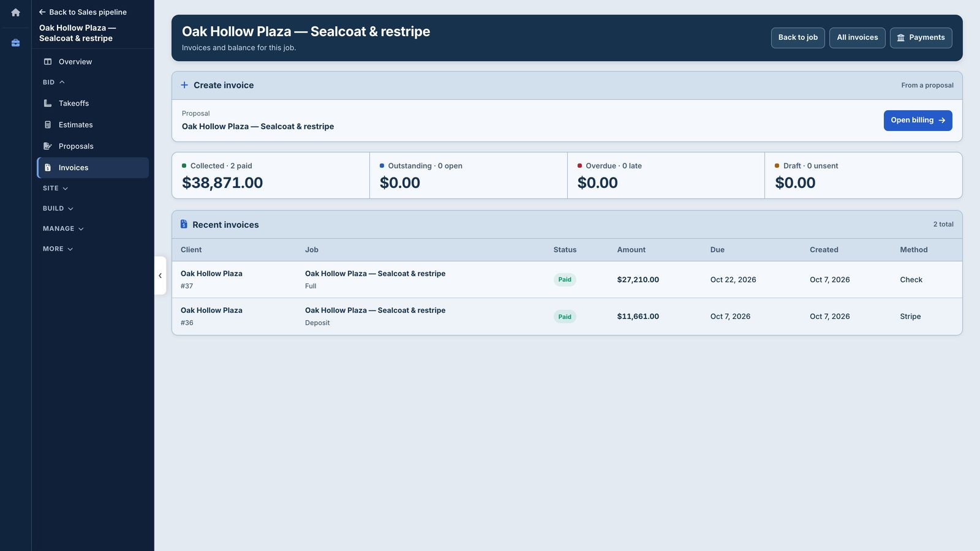Click the Recent invoices document icon

point(184,224)
